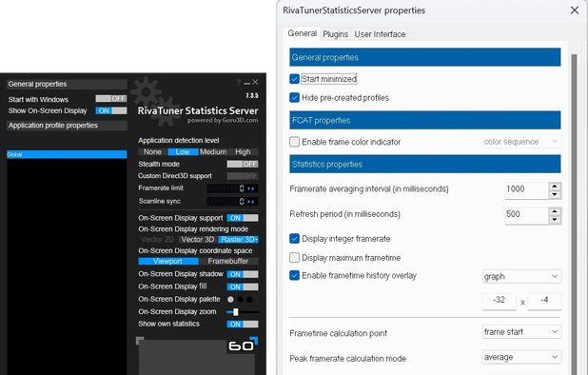Switch to the Plugins tab

coord(335,34)
